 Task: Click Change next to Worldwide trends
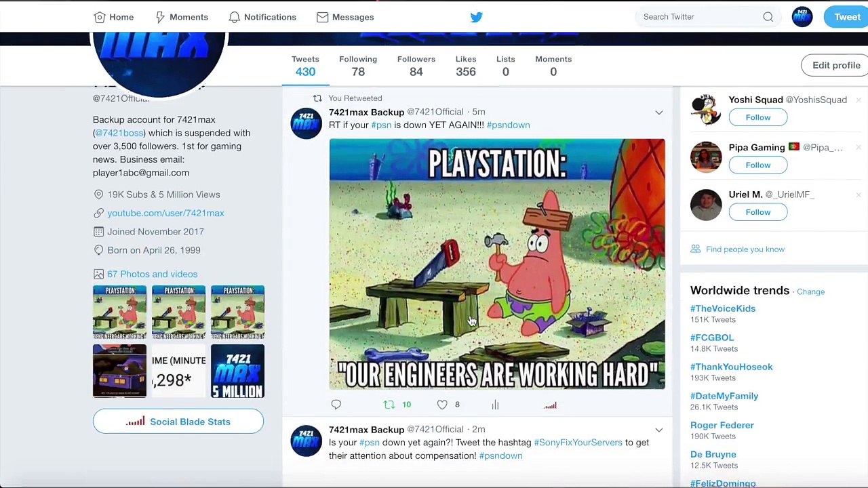810,291
